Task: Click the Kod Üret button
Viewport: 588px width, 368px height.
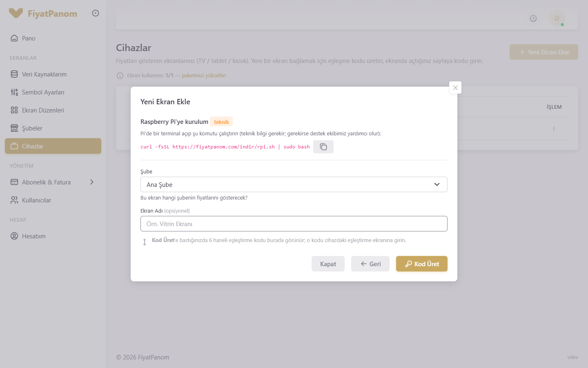Action: coord(422,264)
